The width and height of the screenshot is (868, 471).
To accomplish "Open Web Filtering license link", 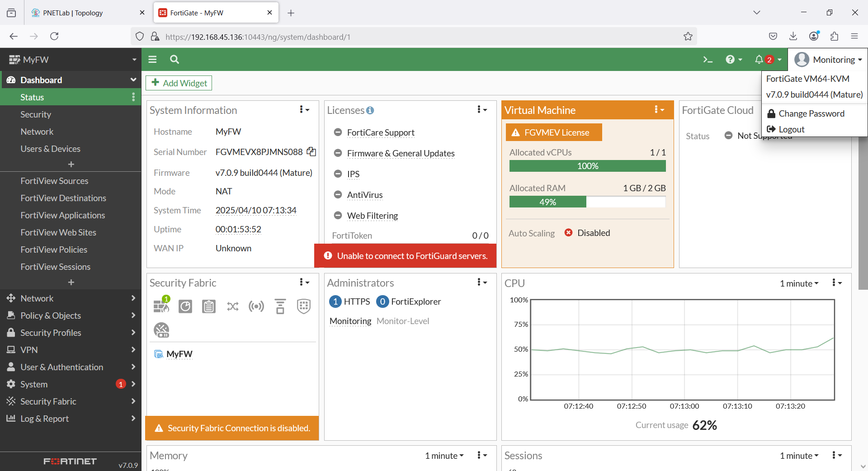I will click(x=373, y=216).
